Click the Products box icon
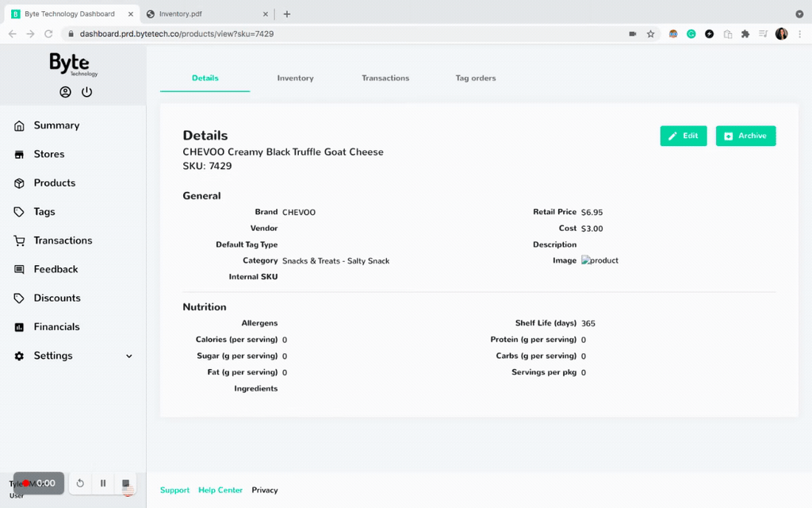This screenshot has width=812, height=508. click(x=19, y=183)
